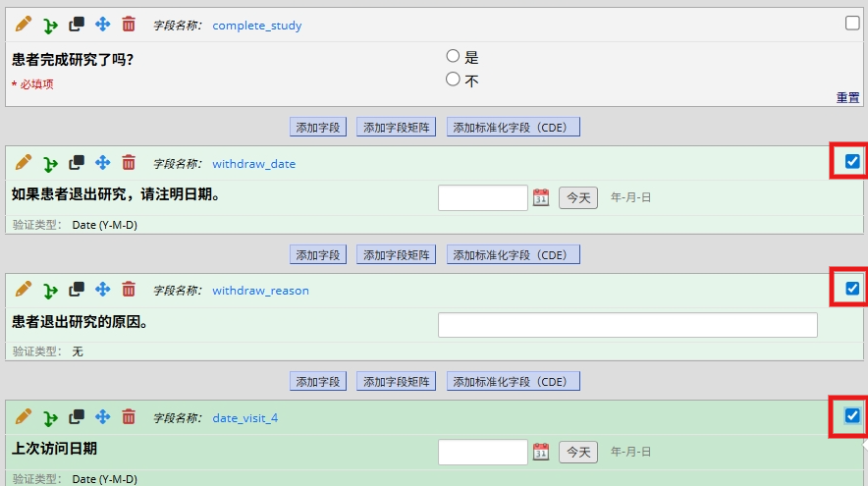
Task: Open calendar picker for 上次访问日期 field
Action: [x=541, y=452]
